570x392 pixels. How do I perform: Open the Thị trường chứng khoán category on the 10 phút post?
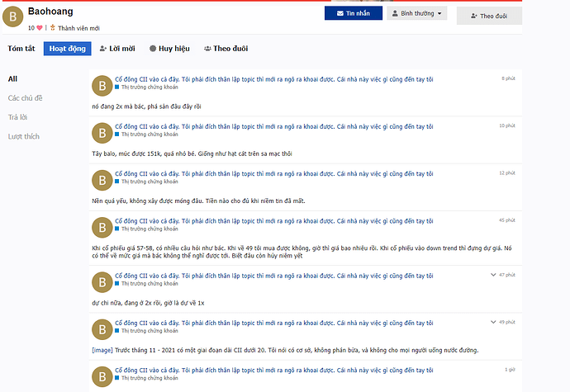click(x=150, y=135)
